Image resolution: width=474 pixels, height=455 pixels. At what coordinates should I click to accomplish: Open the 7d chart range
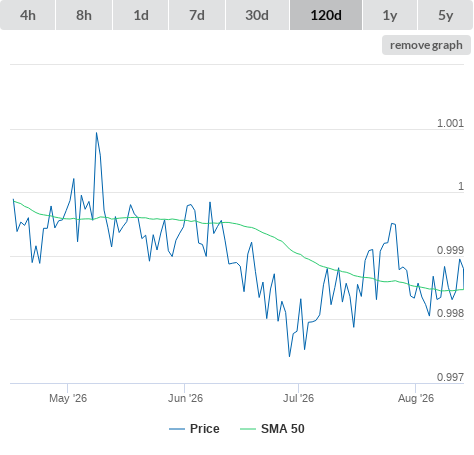197,15
